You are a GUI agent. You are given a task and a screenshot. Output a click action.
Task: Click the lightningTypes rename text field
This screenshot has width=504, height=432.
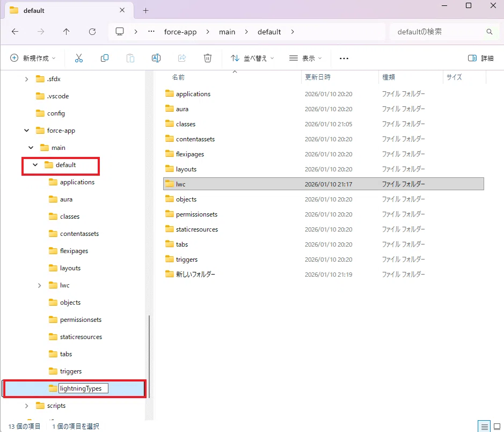(x=83, y=388)
